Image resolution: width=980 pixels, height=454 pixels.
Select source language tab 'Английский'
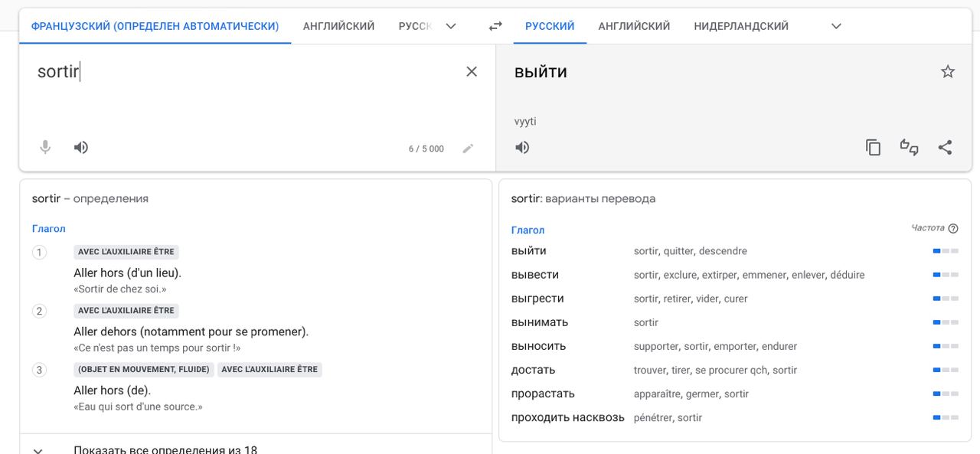[x=338, y=26]
